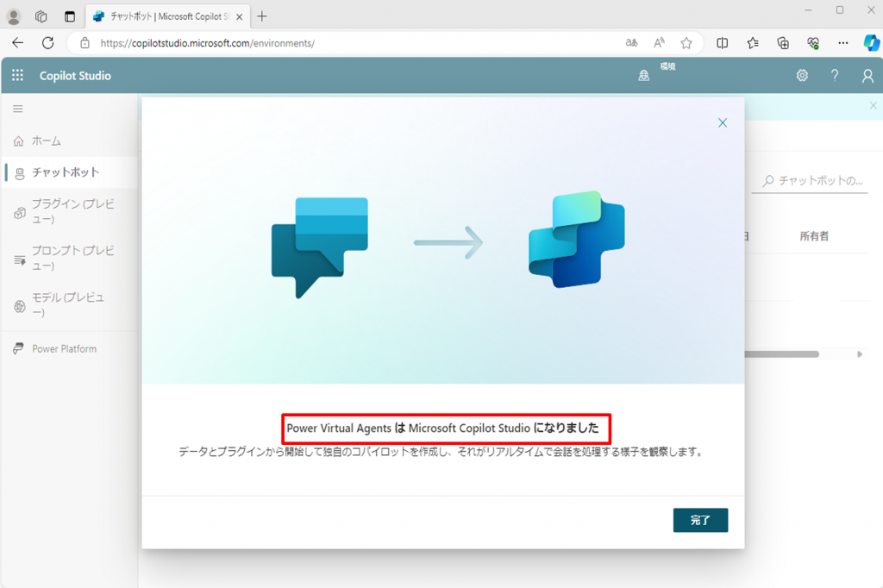Open the split screen icon in Edge toolbar
This screenshot has width=883, height=588.
(x=722, y=43)
